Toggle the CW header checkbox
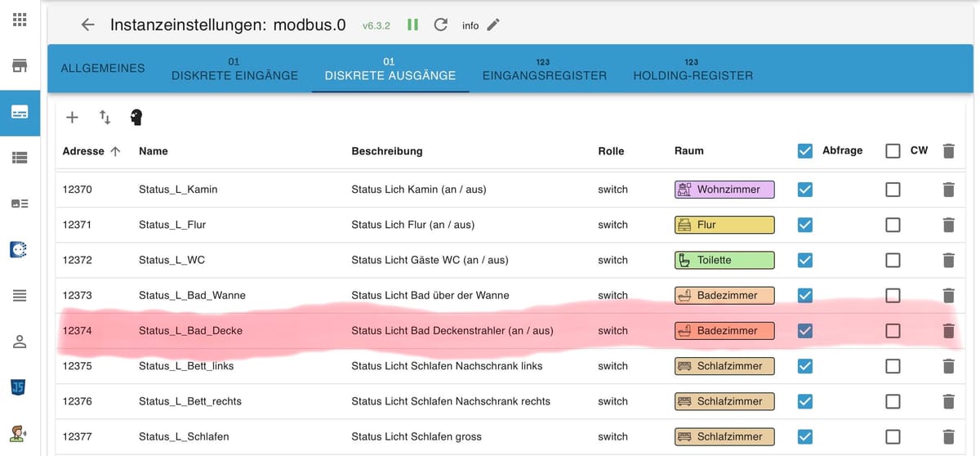980x456 pixels. pyautogui.click(x=893, y=150)
